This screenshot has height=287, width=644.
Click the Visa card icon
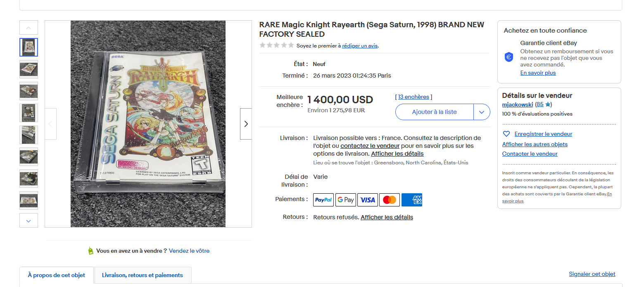368,200
